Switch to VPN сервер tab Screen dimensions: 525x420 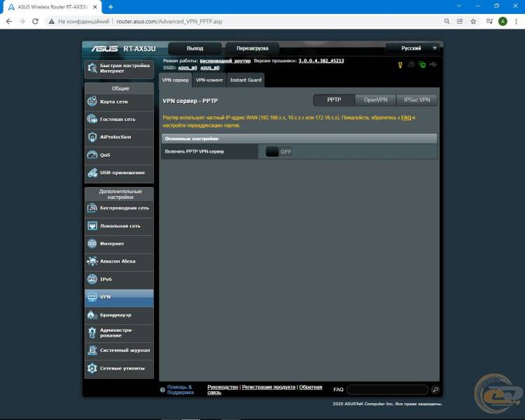(176, 80)
